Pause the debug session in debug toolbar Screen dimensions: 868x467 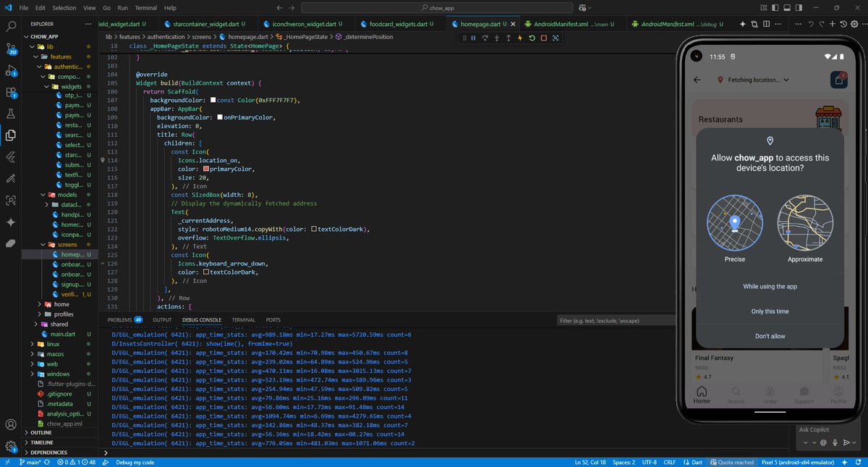pos(474,38)
